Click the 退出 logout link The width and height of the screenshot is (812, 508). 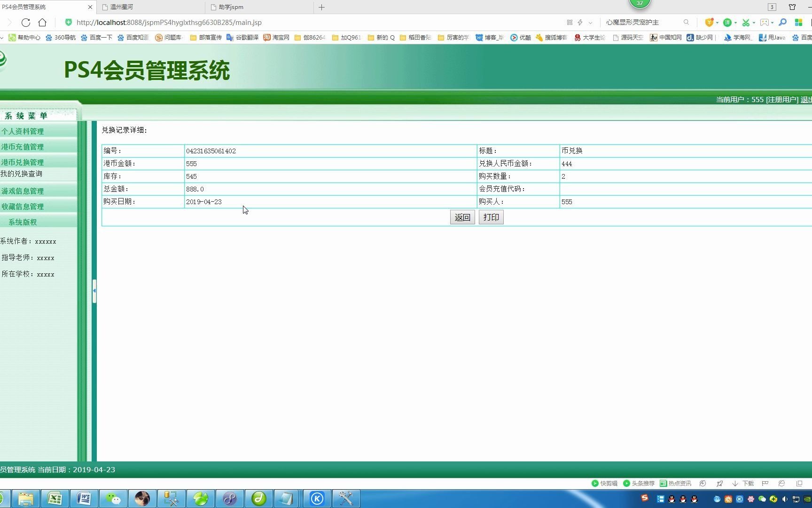(806, 99)
